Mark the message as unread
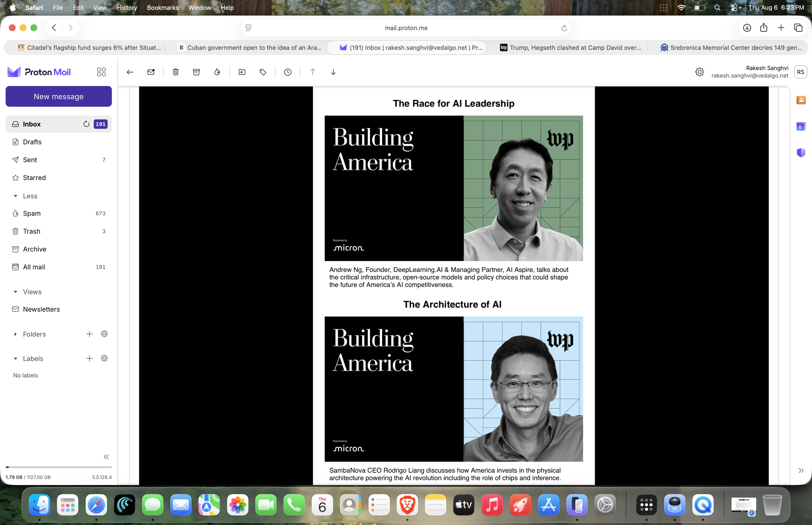Screen dimensions: 812x525 [151, 72]
